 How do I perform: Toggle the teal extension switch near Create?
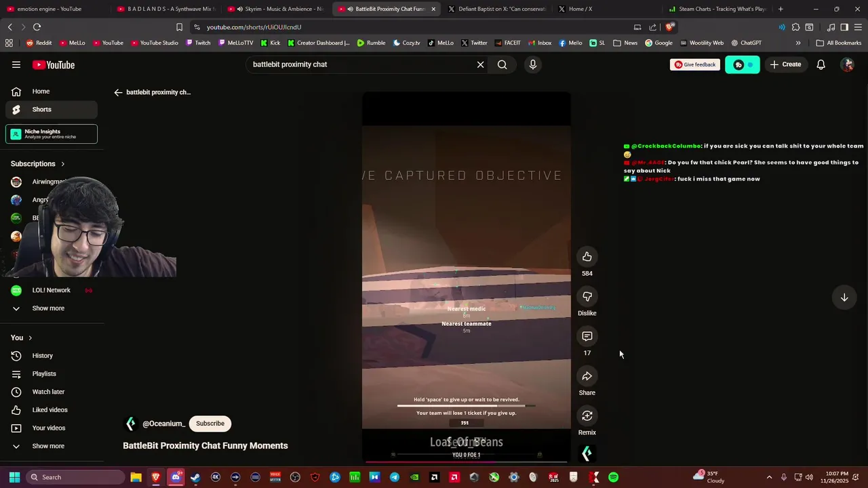743,64
